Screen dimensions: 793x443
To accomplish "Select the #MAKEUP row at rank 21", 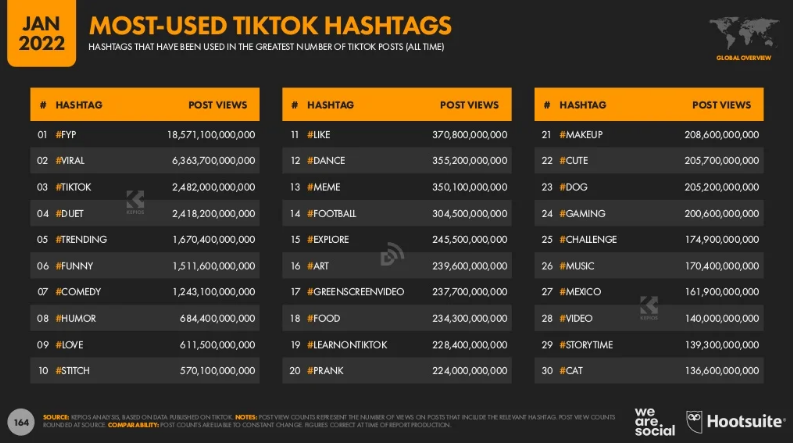I will tap(649, 135).
